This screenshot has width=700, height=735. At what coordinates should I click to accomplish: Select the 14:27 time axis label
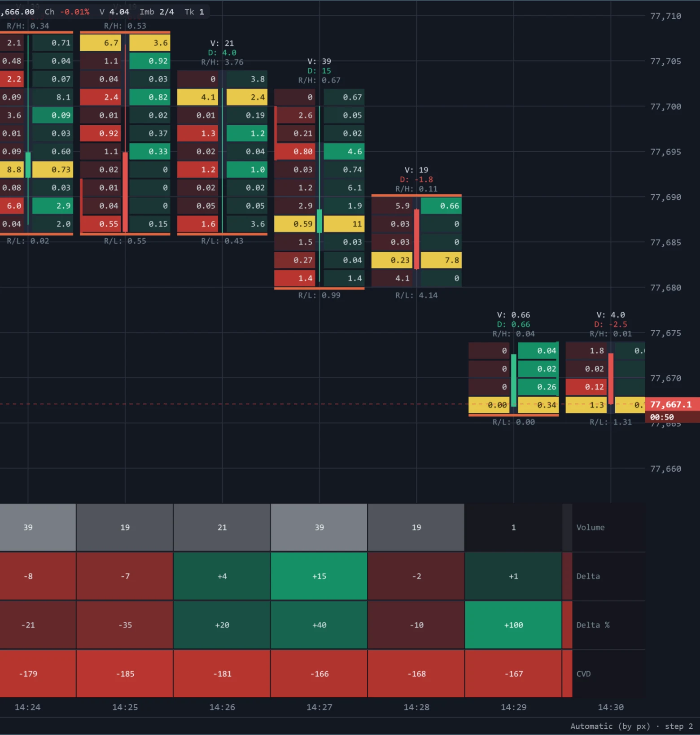[319, 707]
